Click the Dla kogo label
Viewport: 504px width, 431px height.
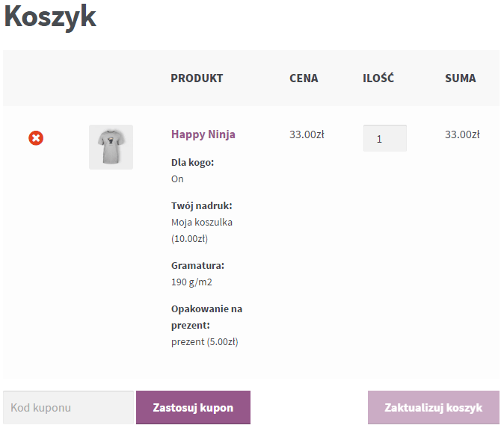click(192, 163)
